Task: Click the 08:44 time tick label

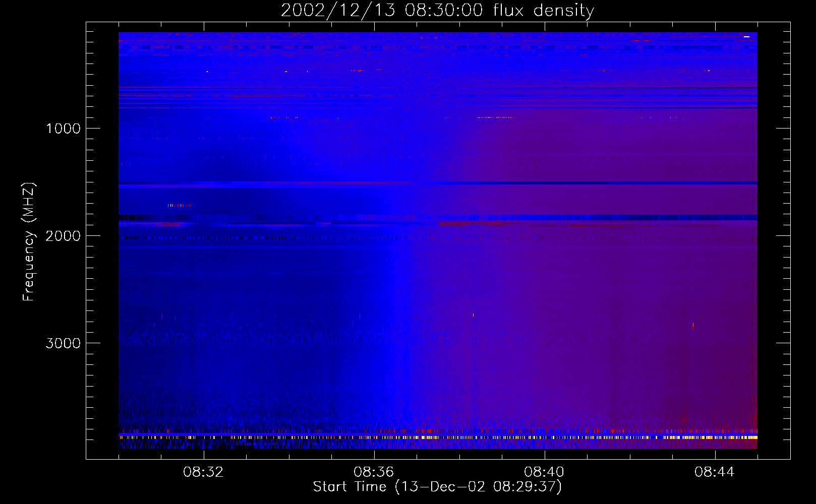Action: [x=715, y=472]
